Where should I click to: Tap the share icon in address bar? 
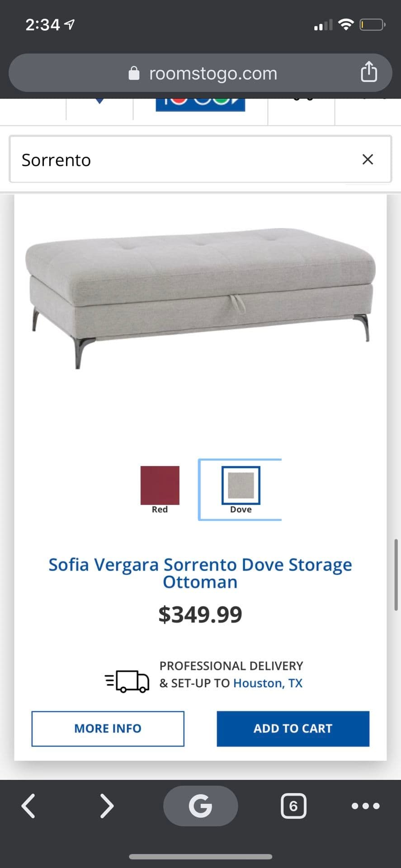pyautogui.click(x=369, y=72)
